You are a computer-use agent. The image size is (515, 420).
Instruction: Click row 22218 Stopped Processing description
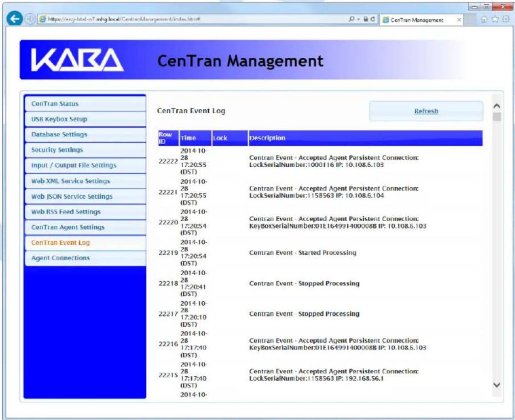point(304,283)
